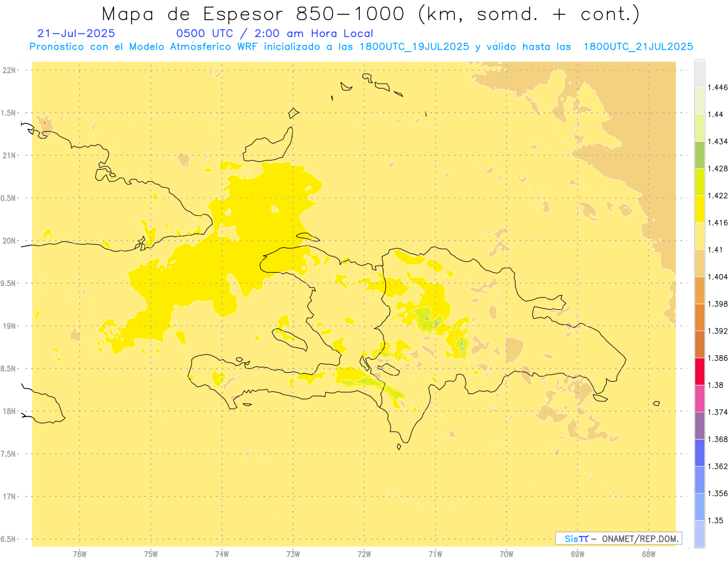Click the latitude axis label '22N'

pyautogui.click(x=9, y=70)
